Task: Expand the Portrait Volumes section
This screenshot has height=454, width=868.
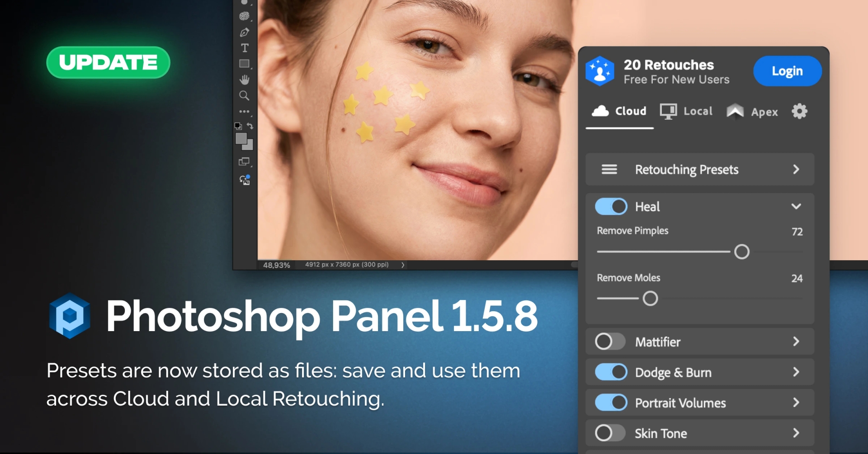Action: point(796,403)
